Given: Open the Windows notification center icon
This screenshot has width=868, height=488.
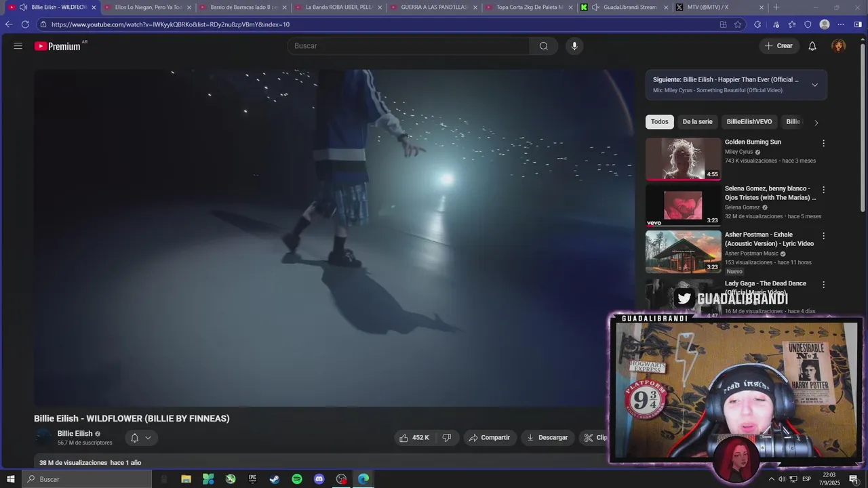Looking at the screenshot, I should (854, 479).
